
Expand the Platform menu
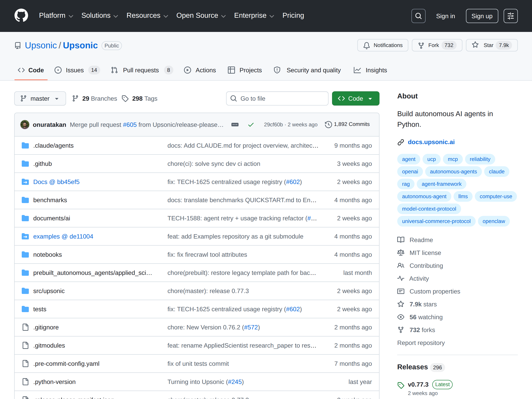tap(56, 16)
